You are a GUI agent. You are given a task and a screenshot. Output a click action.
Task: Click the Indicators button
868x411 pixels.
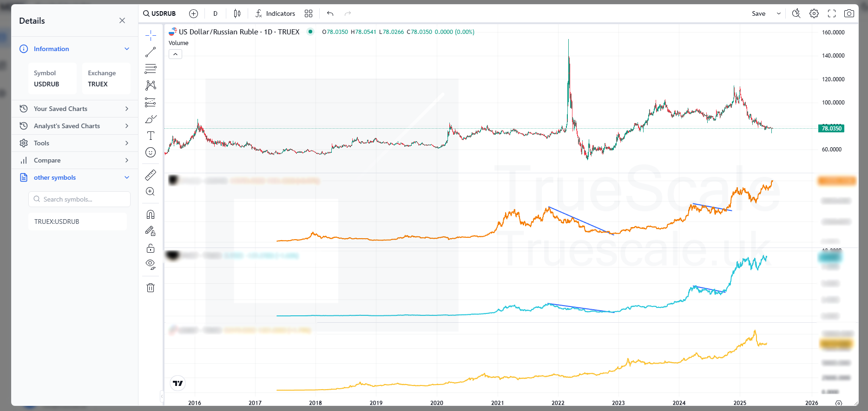(x=275, y=13)
